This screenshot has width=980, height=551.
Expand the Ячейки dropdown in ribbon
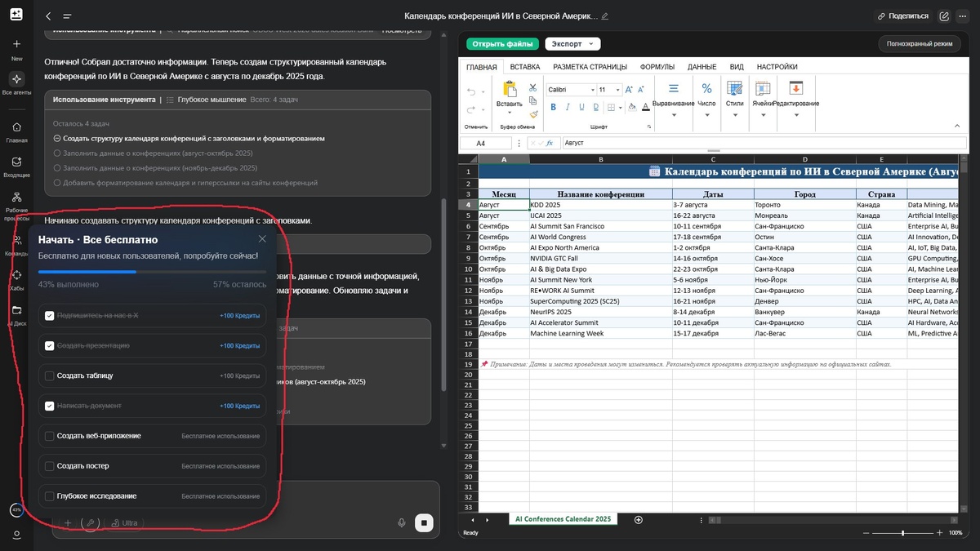763,115
